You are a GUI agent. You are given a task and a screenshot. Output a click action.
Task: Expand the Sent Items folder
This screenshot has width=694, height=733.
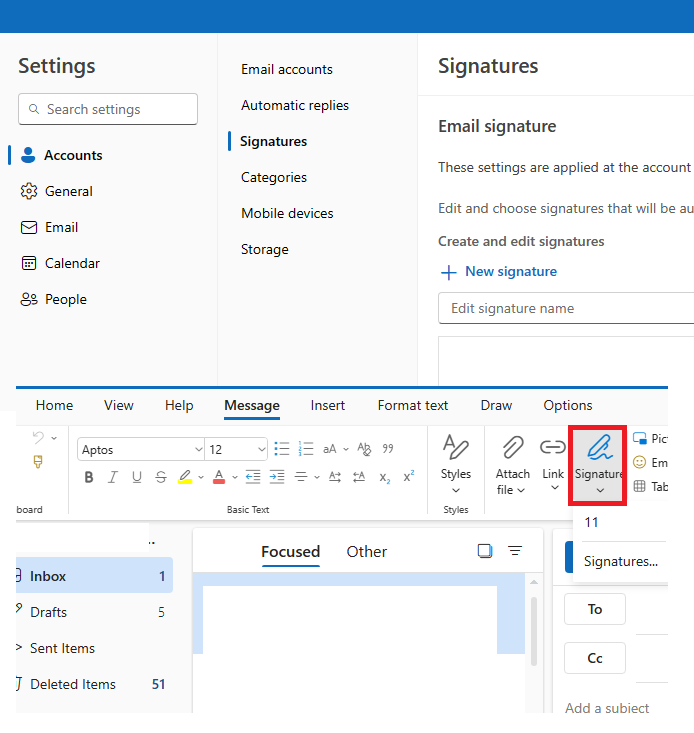coord(19,647)
